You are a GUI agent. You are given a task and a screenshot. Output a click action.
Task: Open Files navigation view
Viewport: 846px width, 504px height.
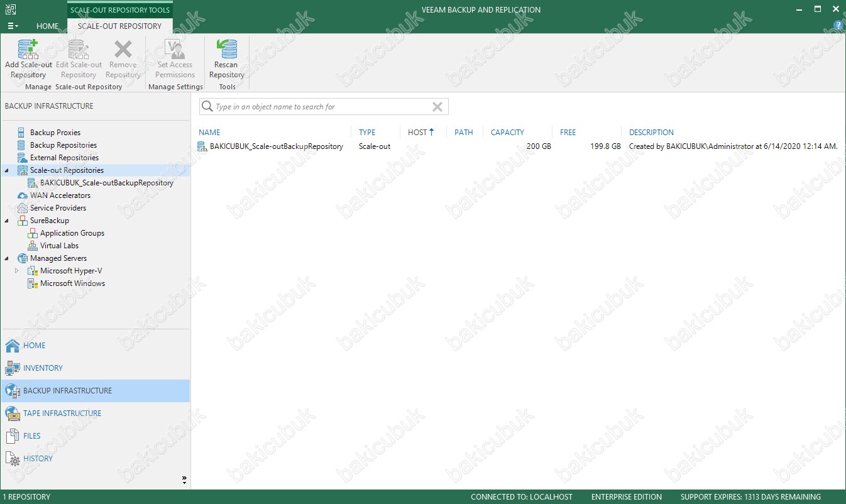tap(31, 436)
